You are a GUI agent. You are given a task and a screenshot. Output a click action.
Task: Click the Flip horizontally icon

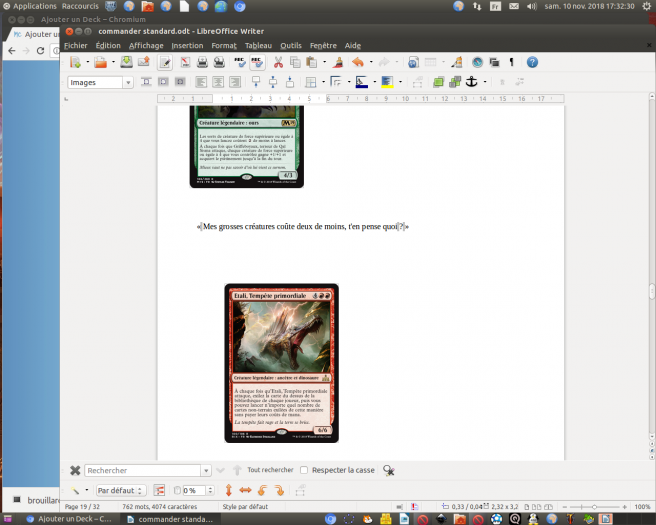(x=245, y=491)
